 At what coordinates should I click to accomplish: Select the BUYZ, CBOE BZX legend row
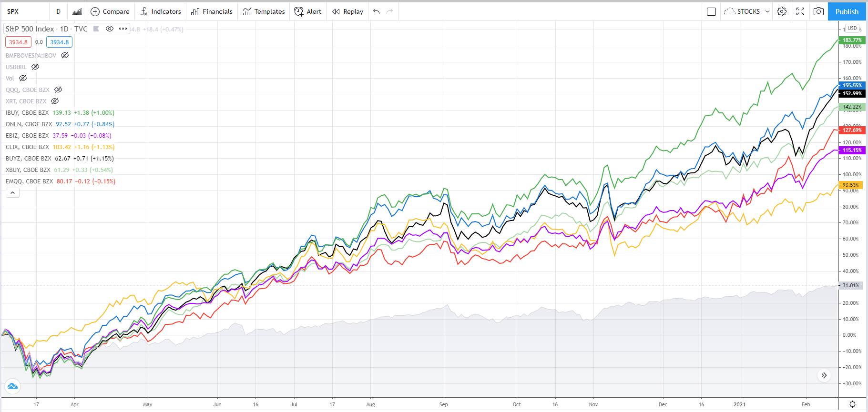pos(60,159)
